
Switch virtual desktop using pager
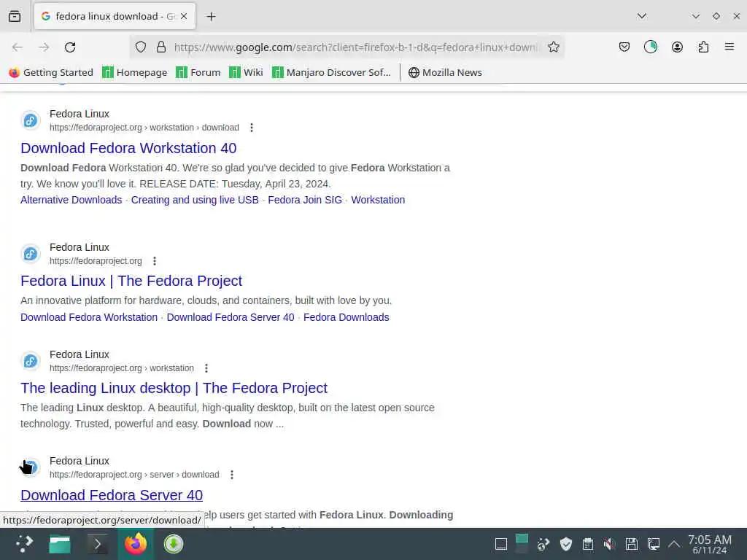pyautogui.click(x=522, y=544)
